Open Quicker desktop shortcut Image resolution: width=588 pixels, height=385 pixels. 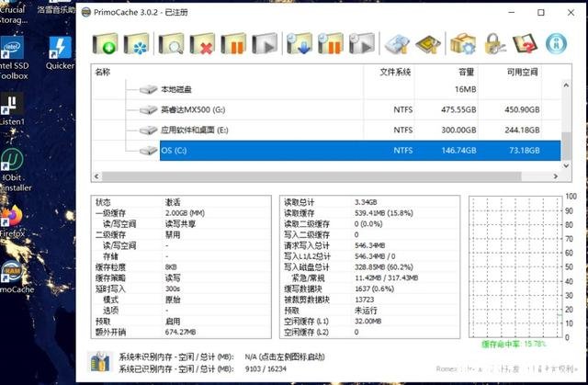(x=60, y=53)
